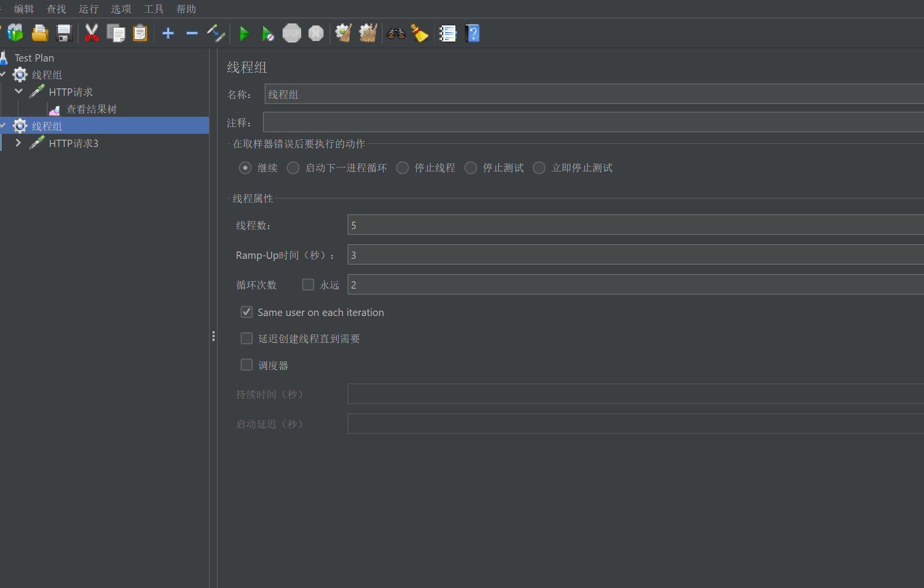This screenshot has width=924, height=588.
Task: Collapse all nodes with the minus icon
Action: point(192,33)
